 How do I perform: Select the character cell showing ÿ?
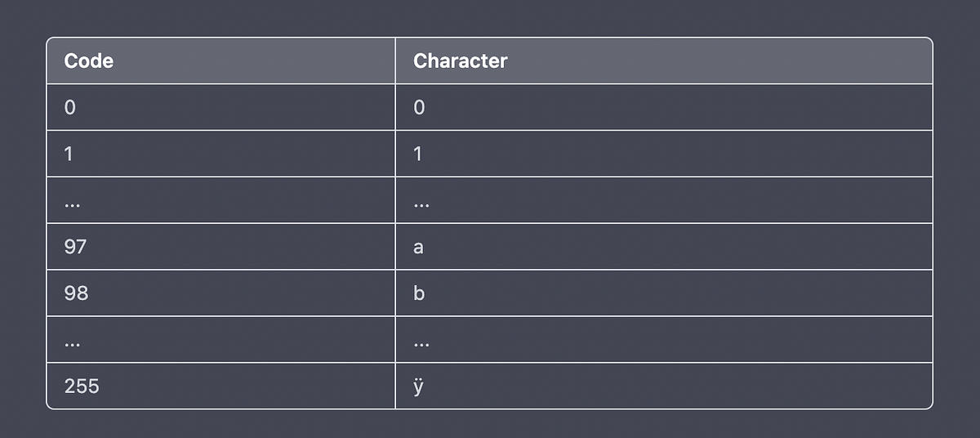(x=419, y=386)
